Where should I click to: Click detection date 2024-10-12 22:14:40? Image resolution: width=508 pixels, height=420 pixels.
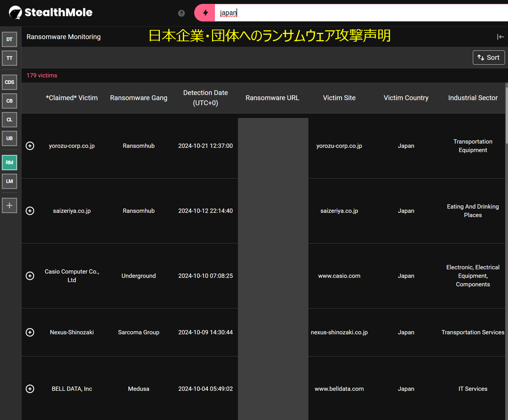pyautogui.click(x=205, y=211)
